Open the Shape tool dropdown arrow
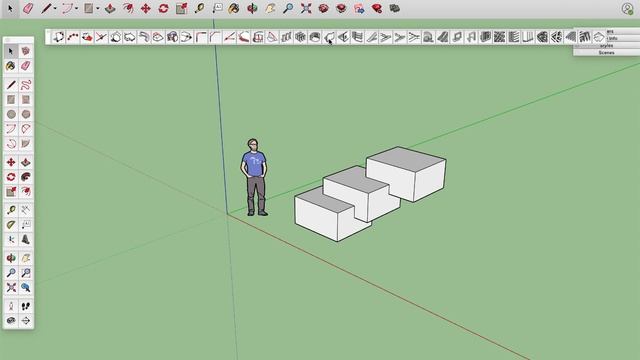The image size is (640, 360). click(x=98, y=9)
